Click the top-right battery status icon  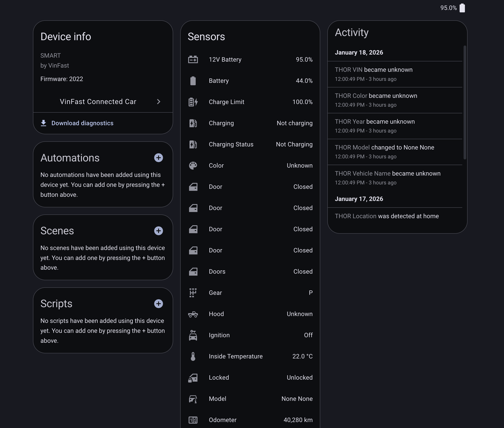coord(462,8)
